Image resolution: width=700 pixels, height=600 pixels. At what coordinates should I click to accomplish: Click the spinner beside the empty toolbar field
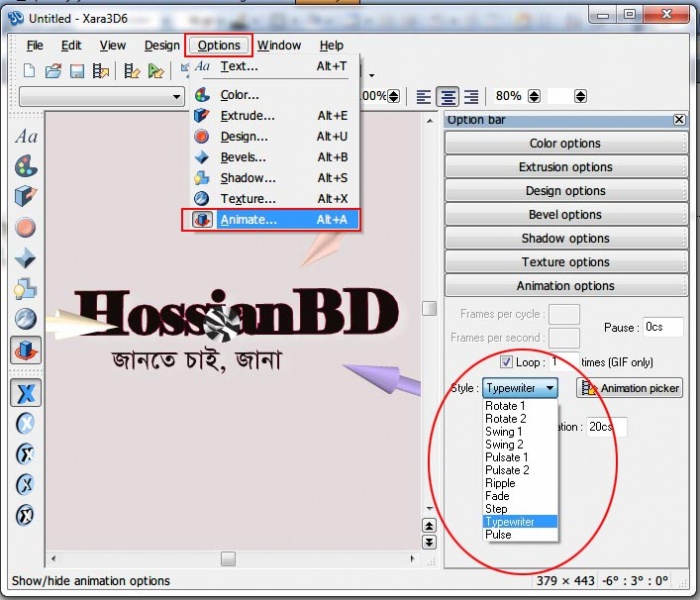click(x=580, y=96)
